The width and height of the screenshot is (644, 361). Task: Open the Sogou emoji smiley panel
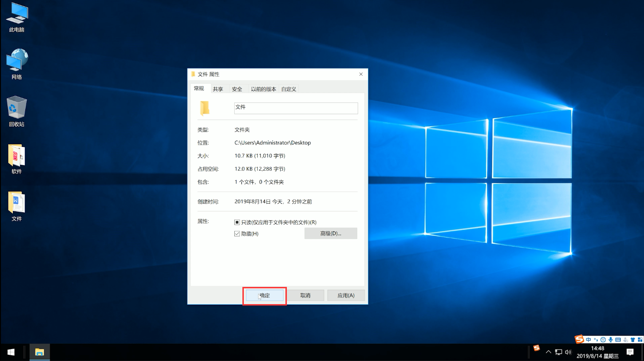603,339
